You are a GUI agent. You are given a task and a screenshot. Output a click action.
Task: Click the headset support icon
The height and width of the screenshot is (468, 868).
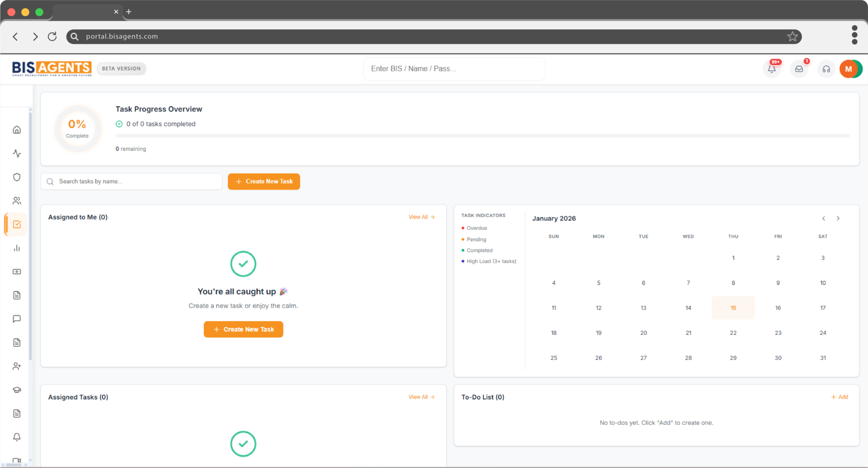(826, 69)
